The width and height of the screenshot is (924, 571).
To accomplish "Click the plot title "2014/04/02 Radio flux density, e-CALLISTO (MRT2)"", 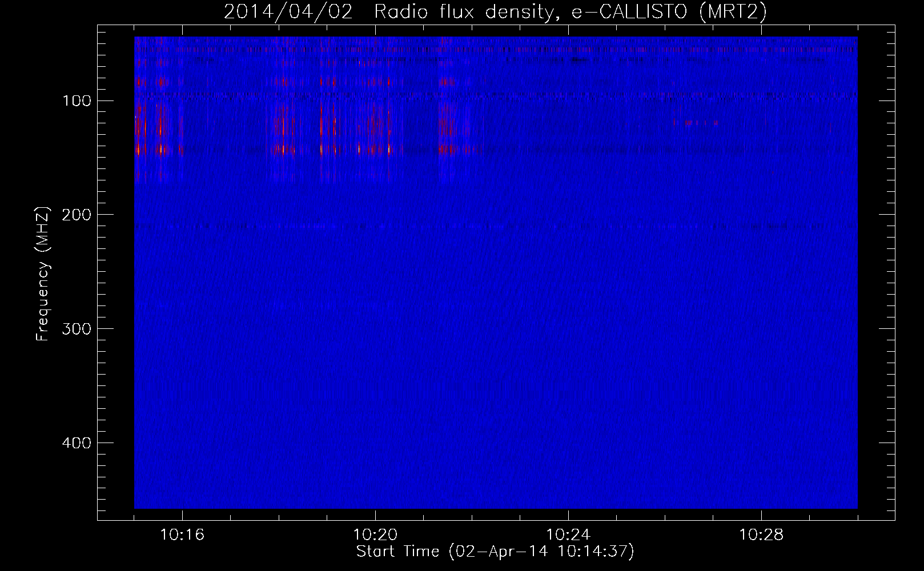I will (495, 11).
